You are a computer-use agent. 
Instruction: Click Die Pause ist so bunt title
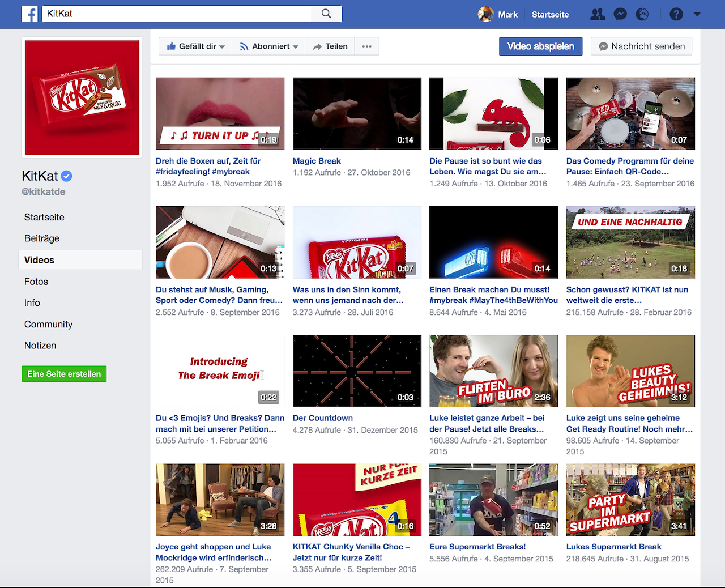pos(488,166)
